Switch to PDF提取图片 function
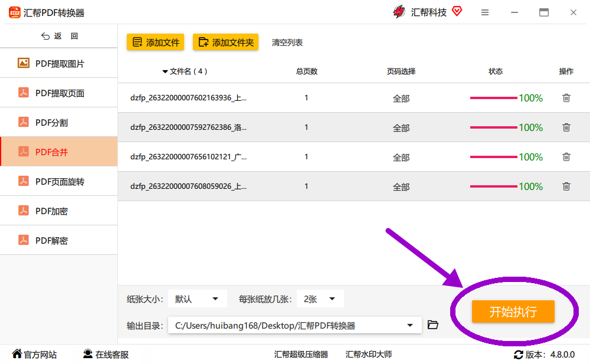Image resolution: width=590 pixels, height=364 pixels. point(58,63)
